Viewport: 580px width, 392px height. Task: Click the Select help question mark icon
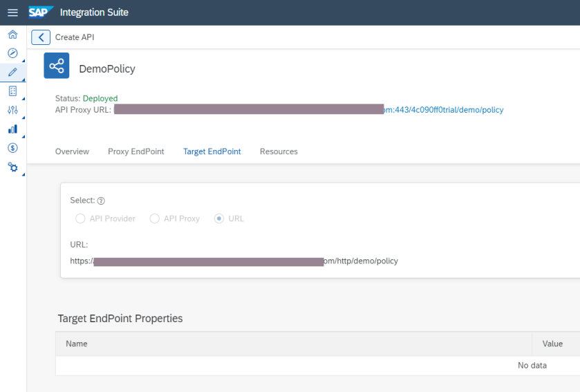click(101, 200)
